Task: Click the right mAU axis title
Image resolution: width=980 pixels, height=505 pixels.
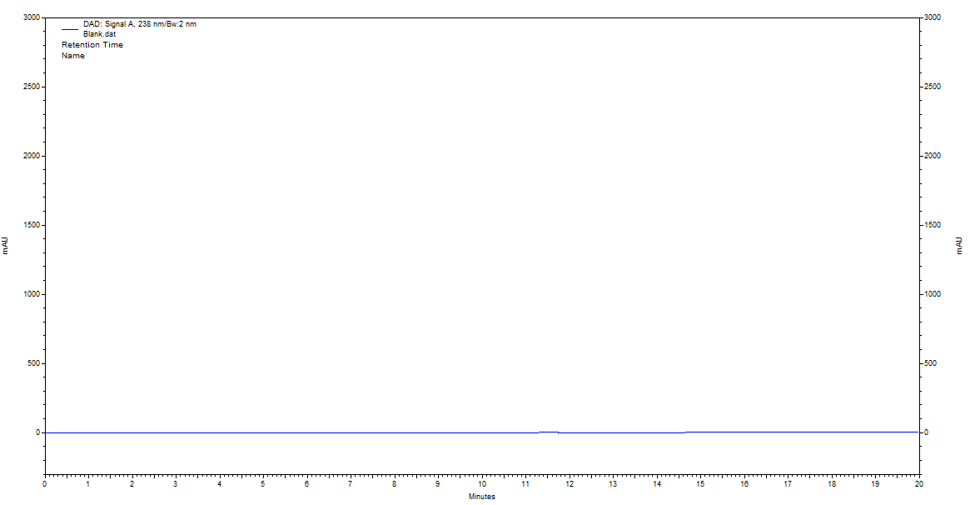Action: point(958,245)
